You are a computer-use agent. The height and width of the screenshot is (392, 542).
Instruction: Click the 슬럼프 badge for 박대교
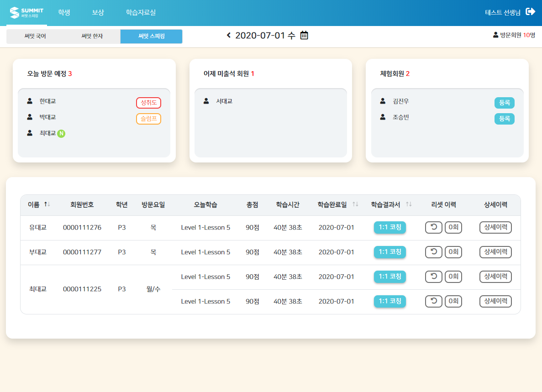point(149,119)
